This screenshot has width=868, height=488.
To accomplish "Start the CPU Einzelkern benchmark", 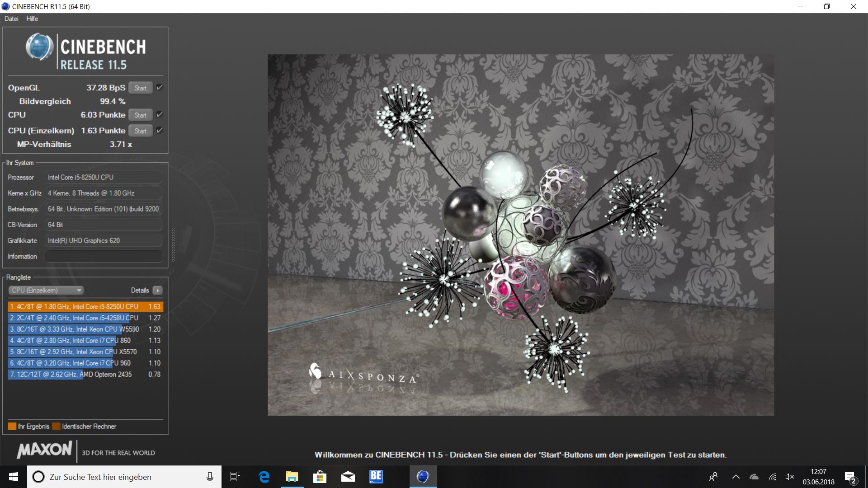I will [140, 131].
